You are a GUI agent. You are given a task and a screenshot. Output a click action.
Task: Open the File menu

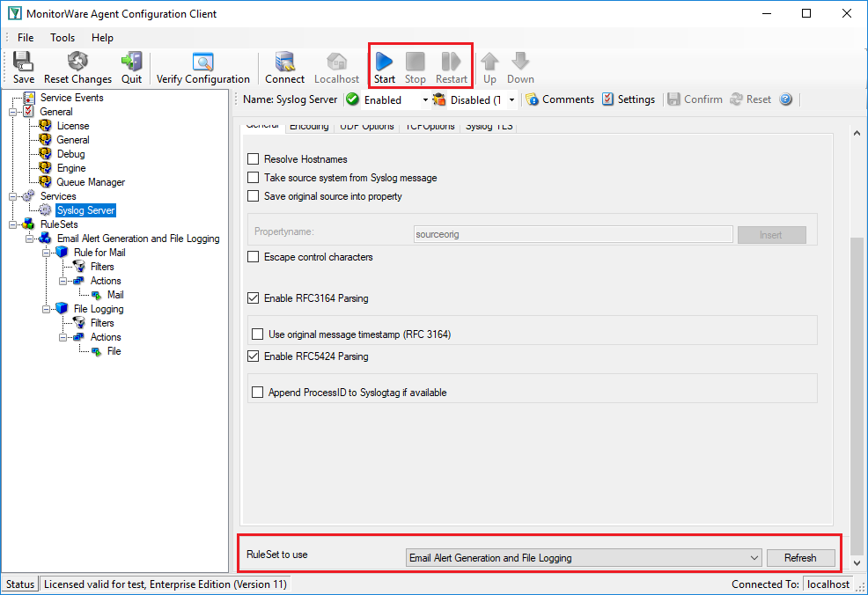click(26, 38)
